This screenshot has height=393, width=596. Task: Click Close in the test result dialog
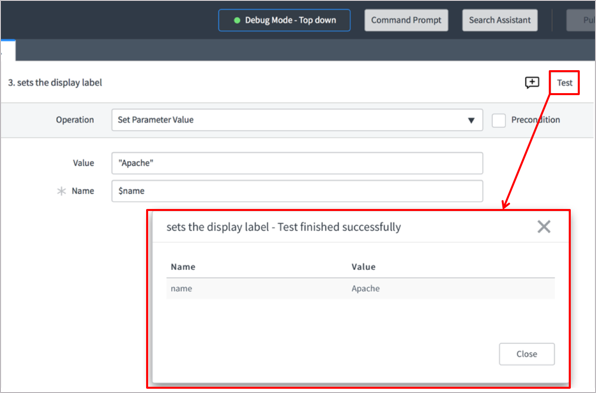click(526, 354)
